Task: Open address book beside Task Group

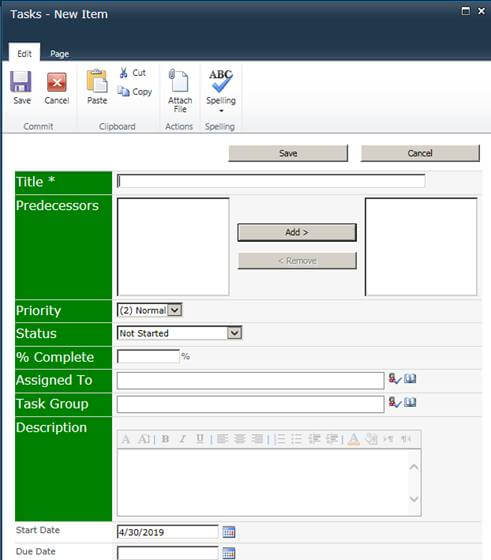Action: [x=410, y=402]
